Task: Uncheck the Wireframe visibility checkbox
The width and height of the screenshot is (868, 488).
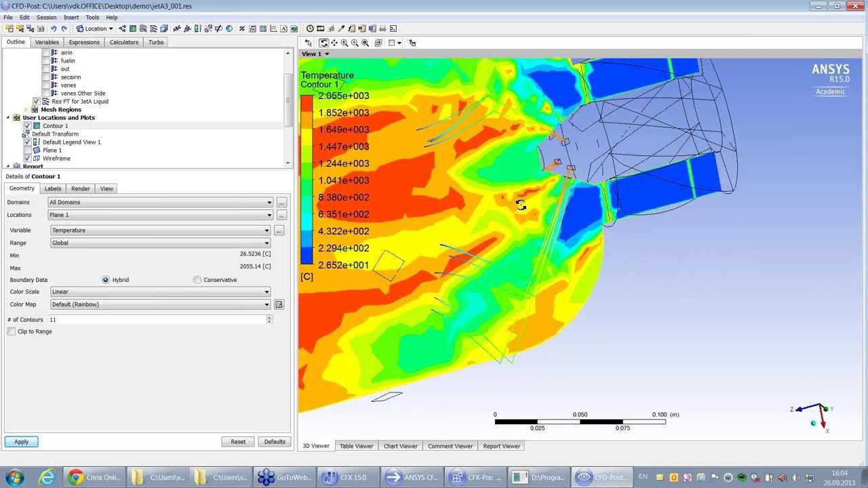Action: [x=27, y=159]
